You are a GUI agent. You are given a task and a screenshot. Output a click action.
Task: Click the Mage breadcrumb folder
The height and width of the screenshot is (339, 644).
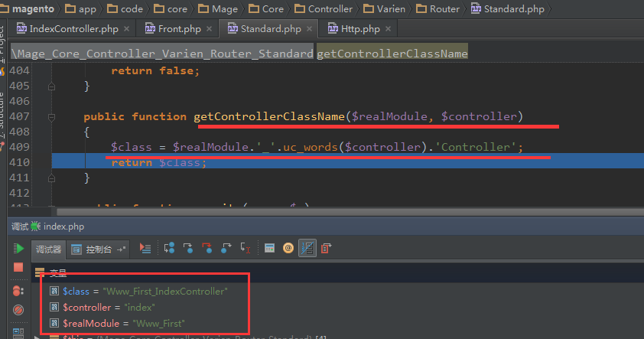pyautogui.click(x=218, y=8)
